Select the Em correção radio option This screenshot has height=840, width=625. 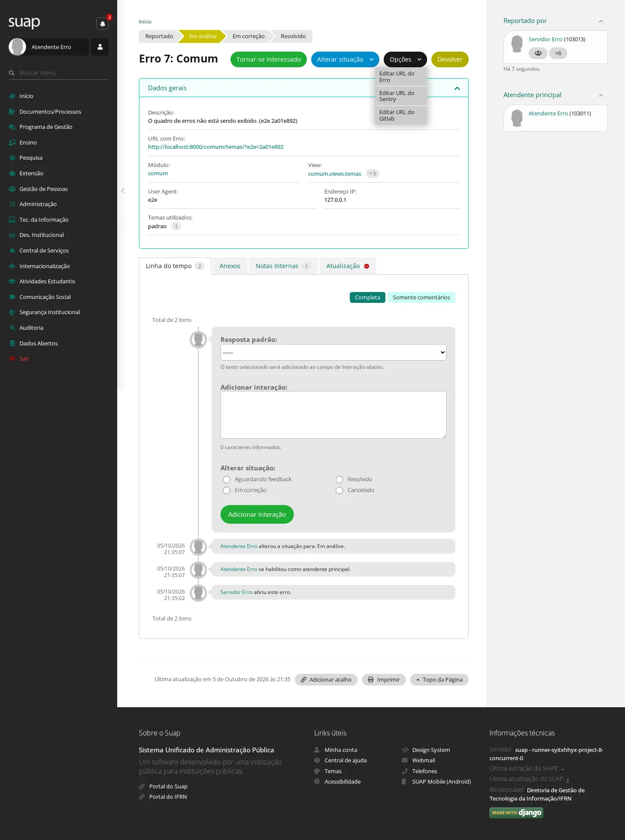(227, 490)
